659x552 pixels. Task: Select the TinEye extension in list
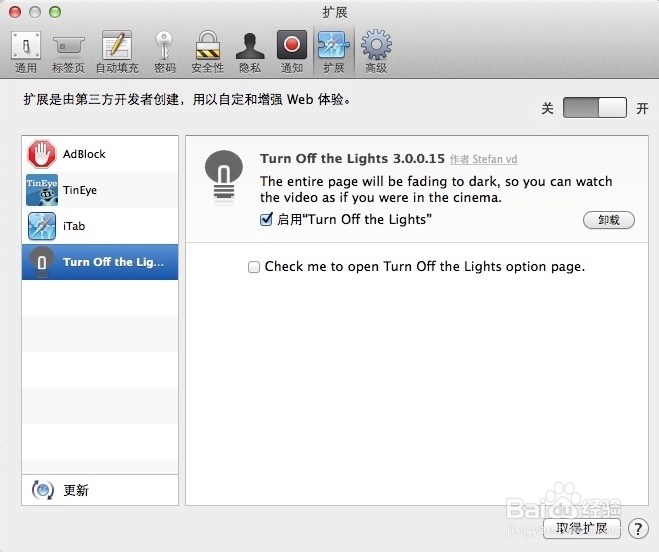100,190
